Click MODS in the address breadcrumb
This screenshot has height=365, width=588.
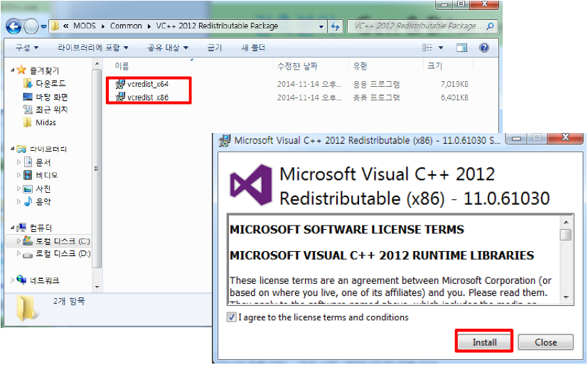(x=85, y=26)
